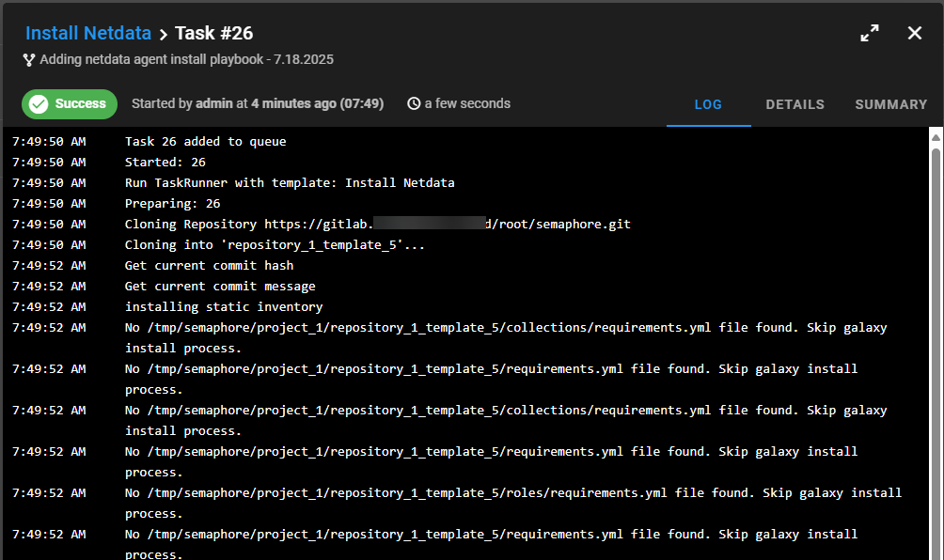This screenshot has width=944, height=560.
Task: Click the breadcrumb chevron before Task #26
Action: pos(164,35)
